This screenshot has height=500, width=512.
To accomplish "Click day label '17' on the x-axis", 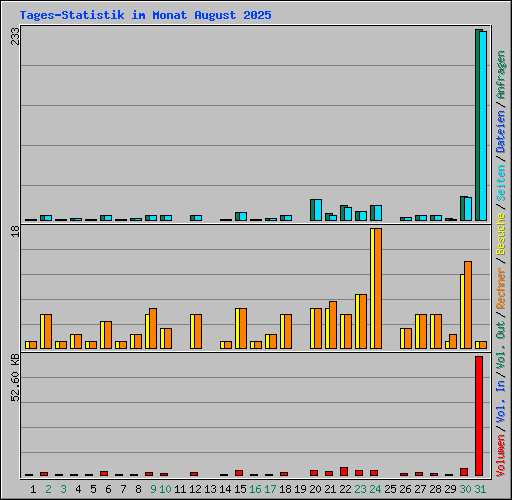I will pos(270,489).
